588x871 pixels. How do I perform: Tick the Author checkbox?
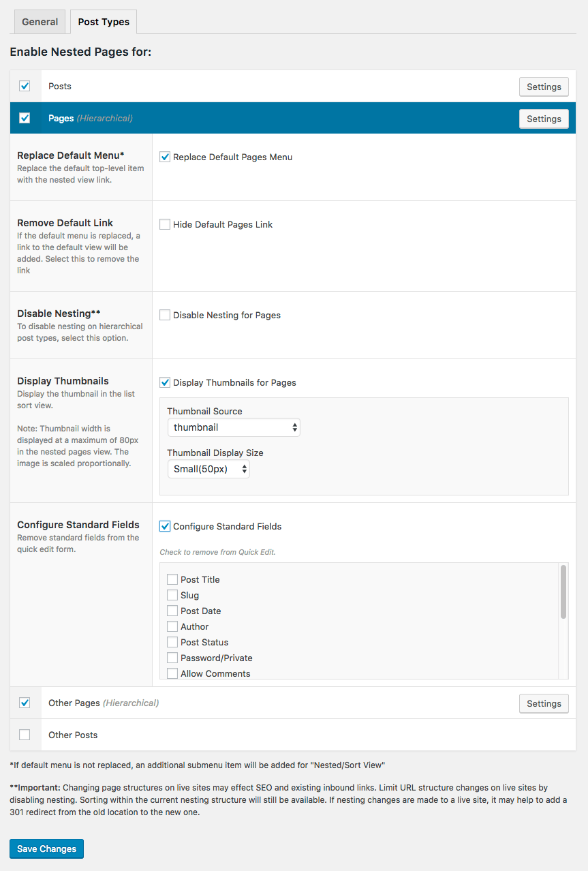(x=172, y=626)
